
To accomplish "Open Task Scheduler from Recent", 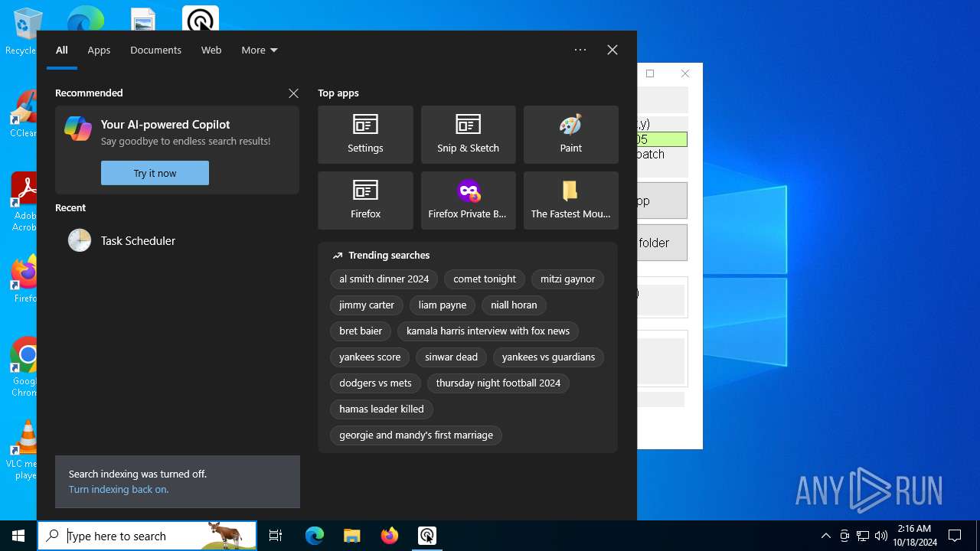I will [x=177, y=240].
